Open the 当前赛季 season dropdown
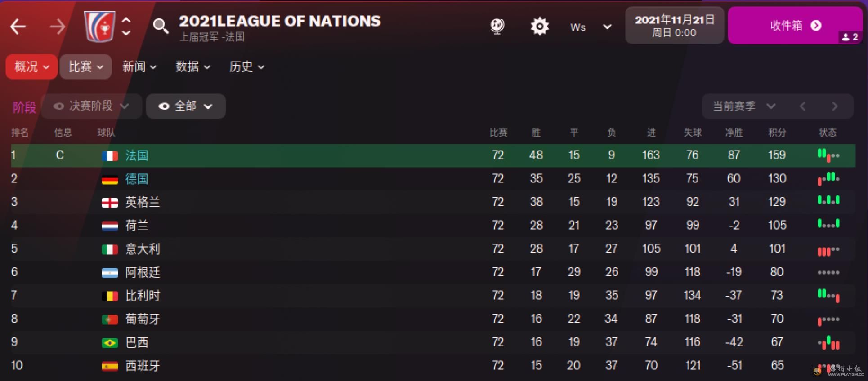Image resolution: width=868 pixels, height=381 pixels. [x=744, y=106]
